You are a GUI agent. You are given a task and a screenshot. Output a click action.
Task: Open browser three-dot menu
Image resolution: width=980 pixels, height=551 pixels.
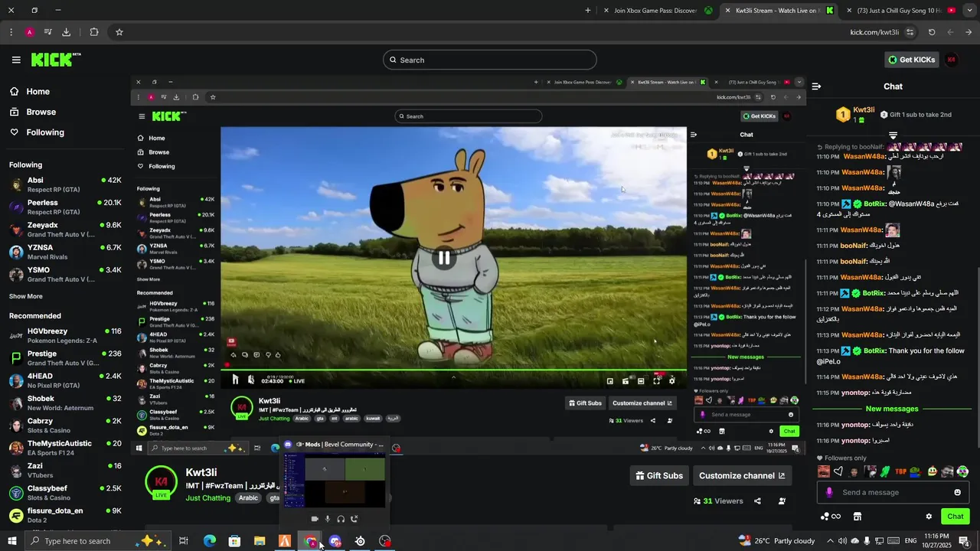[11, 32]
